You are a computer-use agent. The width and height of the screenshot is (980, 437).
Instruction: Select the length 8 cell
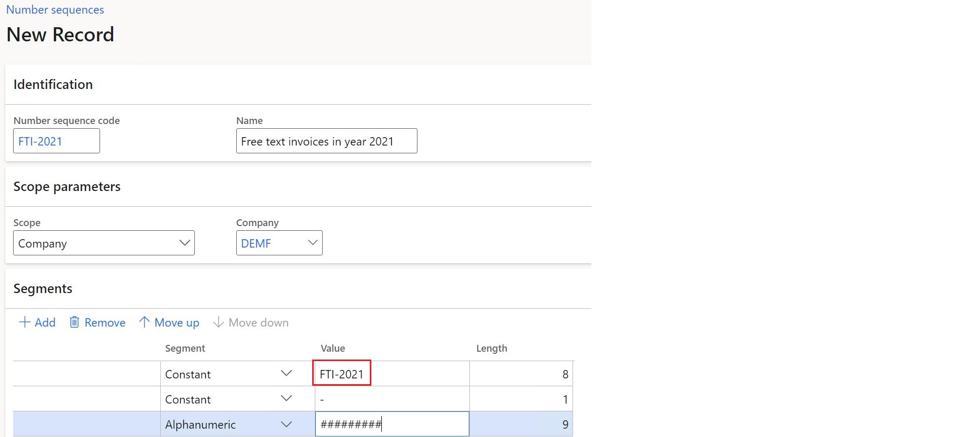521,374
